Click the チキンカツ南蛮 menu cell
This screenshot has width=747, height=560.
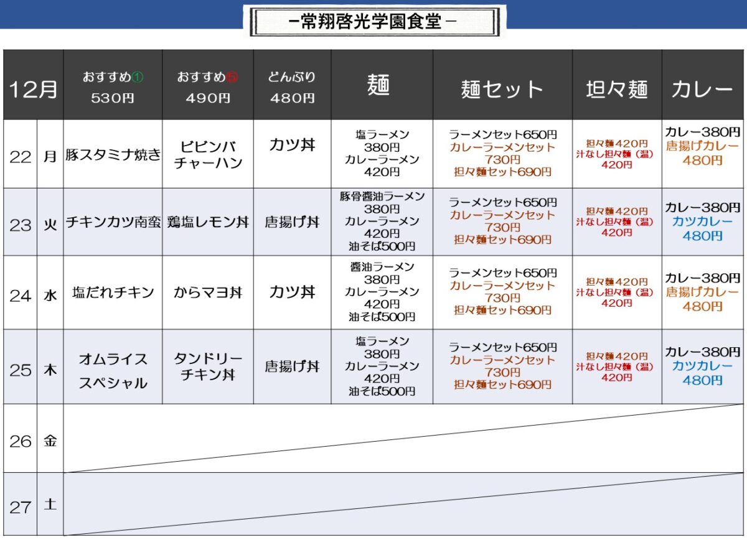click(113, 223)
